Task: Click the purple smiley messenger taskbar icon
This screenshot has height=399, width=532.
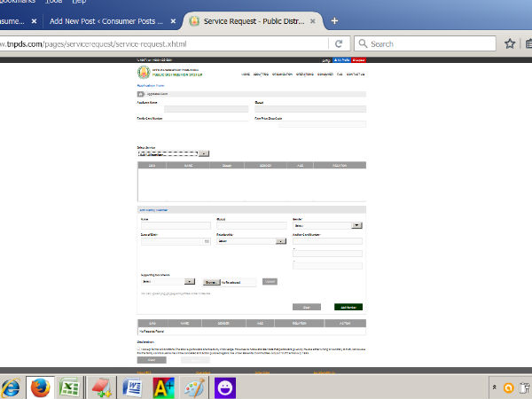Action: coord(225,387)
